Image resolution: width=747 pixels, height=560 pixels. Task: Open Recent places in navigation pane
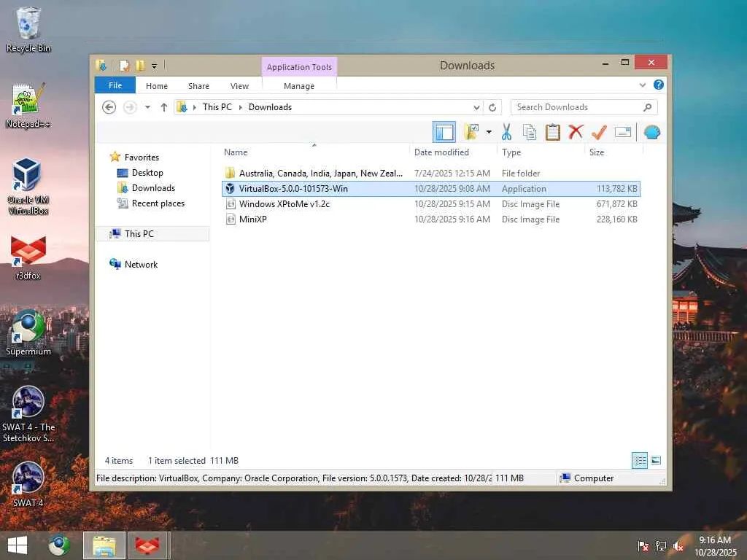point(158,203)
